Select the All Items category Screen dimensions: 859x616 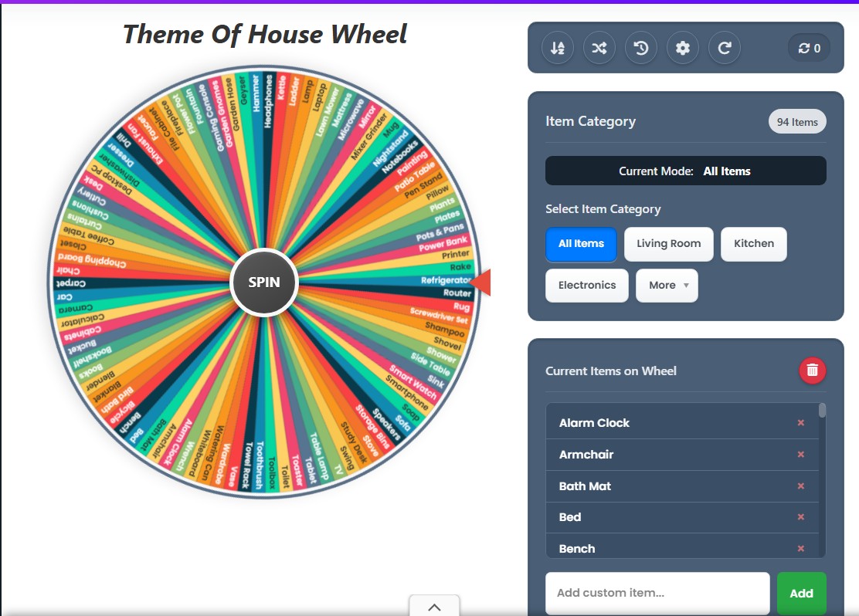pyautogui.click(x=581, y=244)
